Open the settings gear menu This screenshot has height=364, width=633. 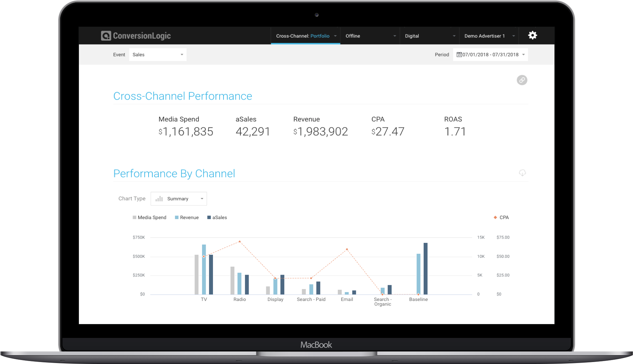532,35
